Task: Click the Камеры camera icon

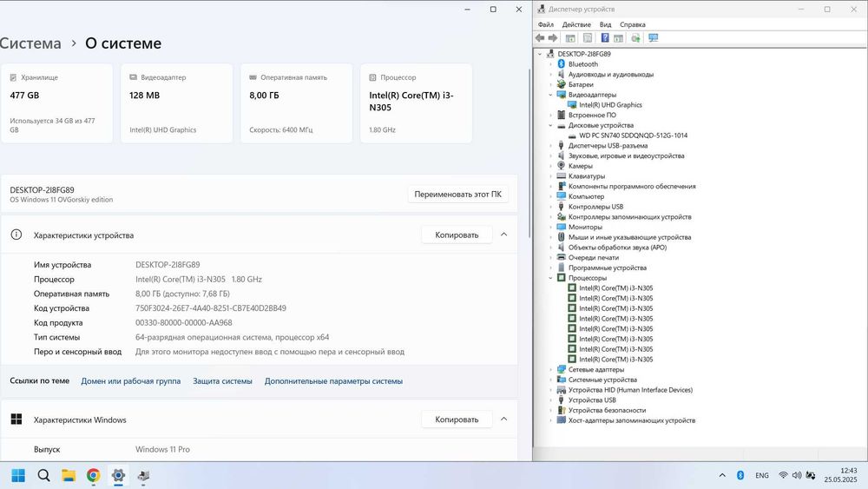Action: (561, 166)
